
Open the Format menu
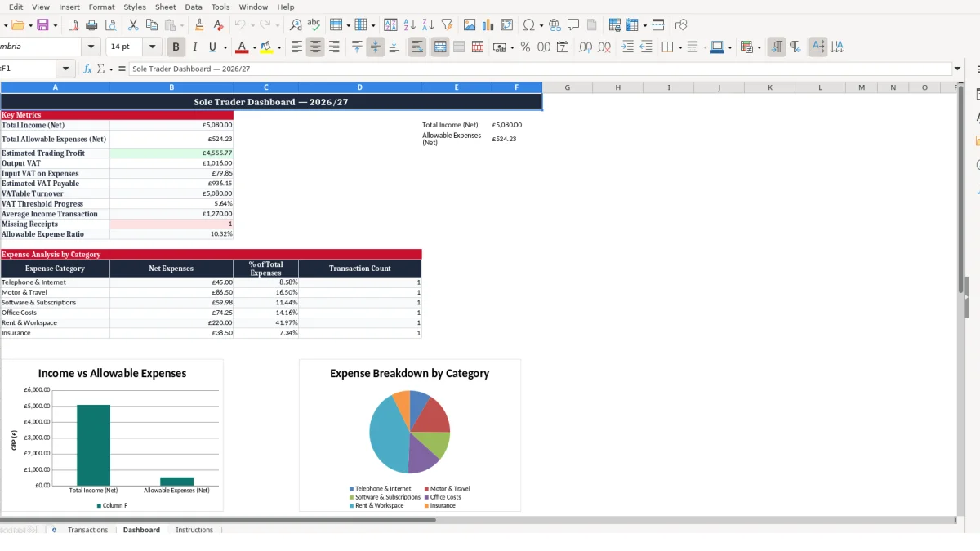pyautogui.click(x=101, y=7)
